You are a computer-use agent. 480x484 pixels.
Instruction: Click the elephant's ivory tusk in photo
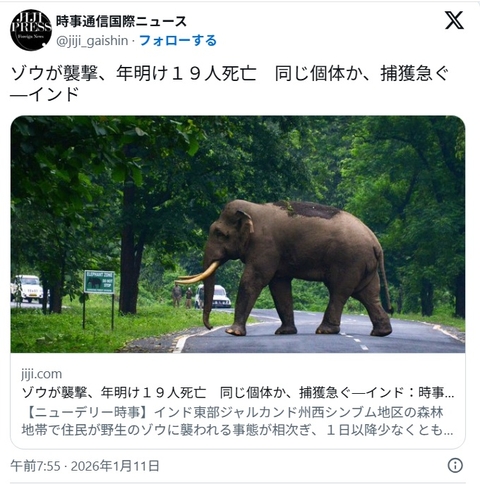point(197,274)
